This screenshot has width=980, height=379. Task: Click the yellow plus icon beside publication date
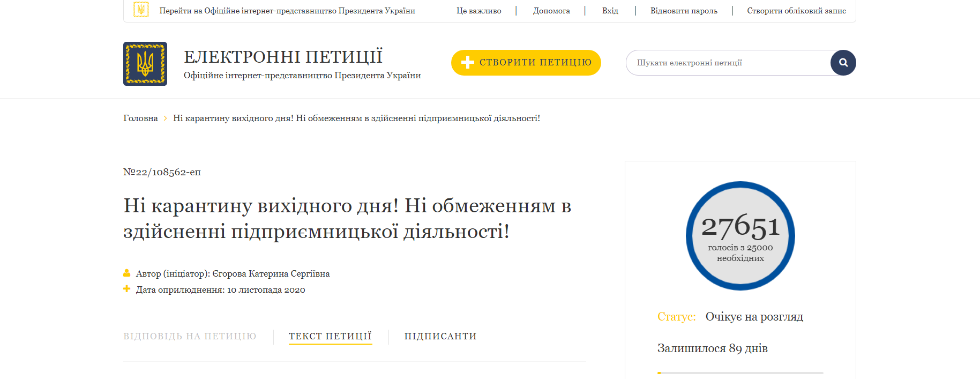pos(127,289)
